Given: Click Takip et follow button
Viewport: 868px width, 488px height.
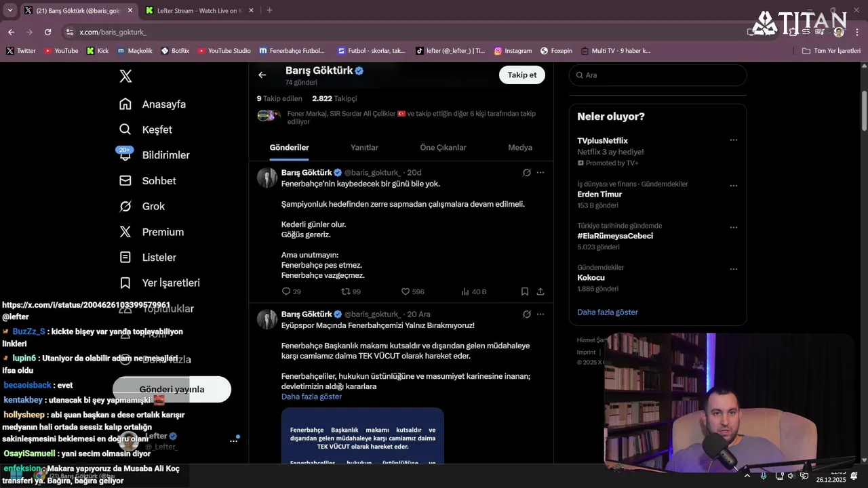Looking at the screenshot, I should [x=522, y=75].
